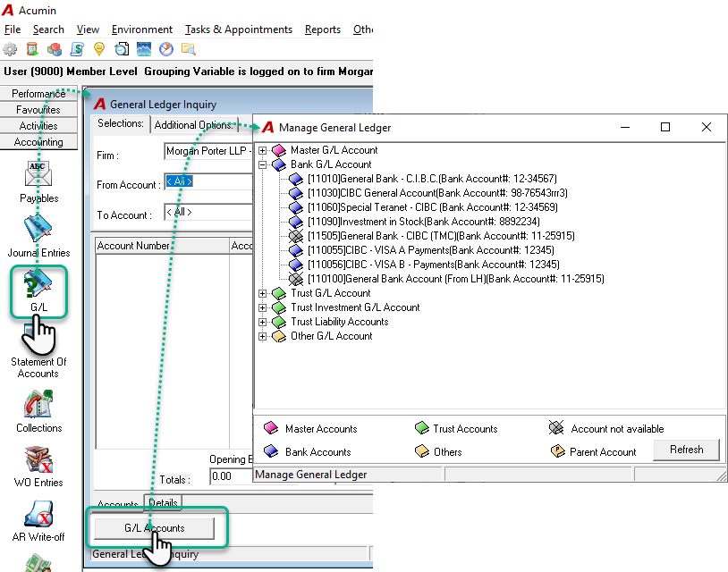The image size is (728, 572).
Task: Open the Tasks & Appointments menu
Action: [239, 29]
